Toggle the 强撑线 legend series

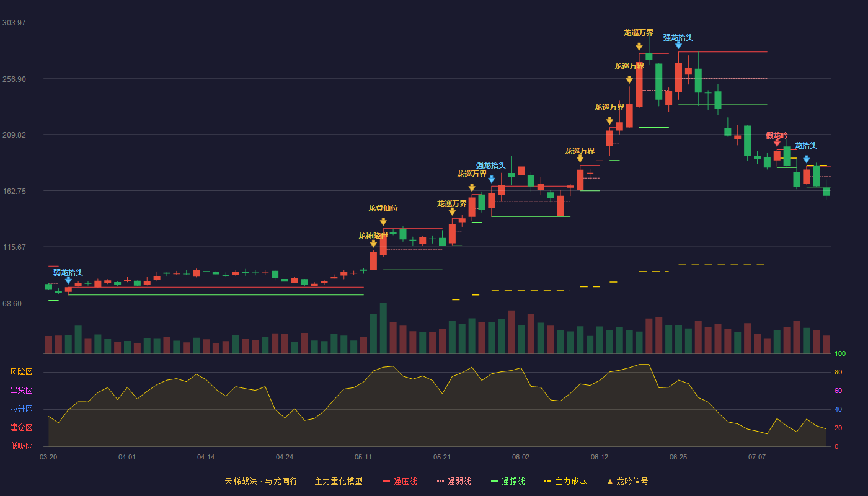click(x=508, y=481)
